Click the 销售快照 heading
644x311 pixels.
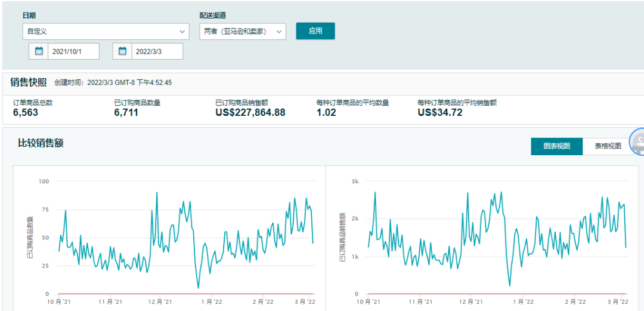[29, 82]
